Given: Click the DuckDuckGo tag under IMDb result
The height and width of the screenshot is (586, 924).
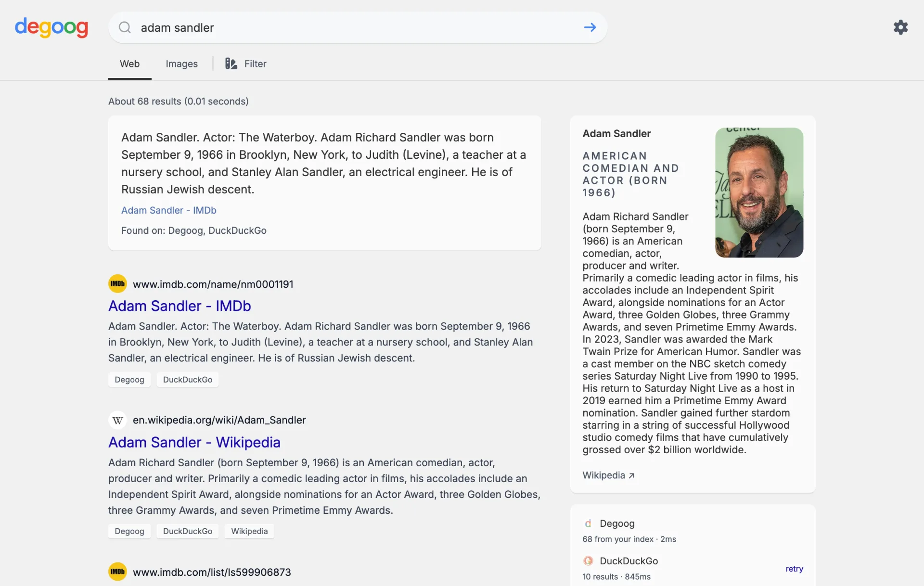Looking at the screenshot, I should coord(188,380).
